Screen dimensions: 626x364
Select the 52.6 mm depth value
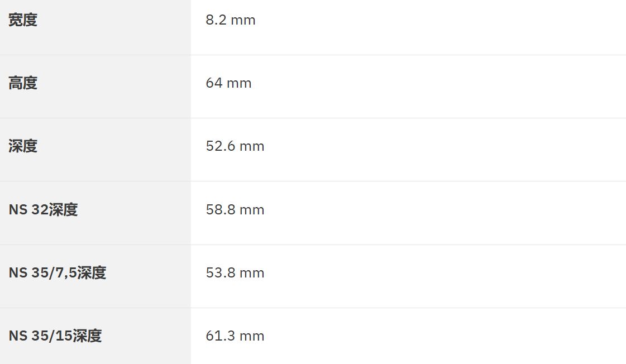235,146
